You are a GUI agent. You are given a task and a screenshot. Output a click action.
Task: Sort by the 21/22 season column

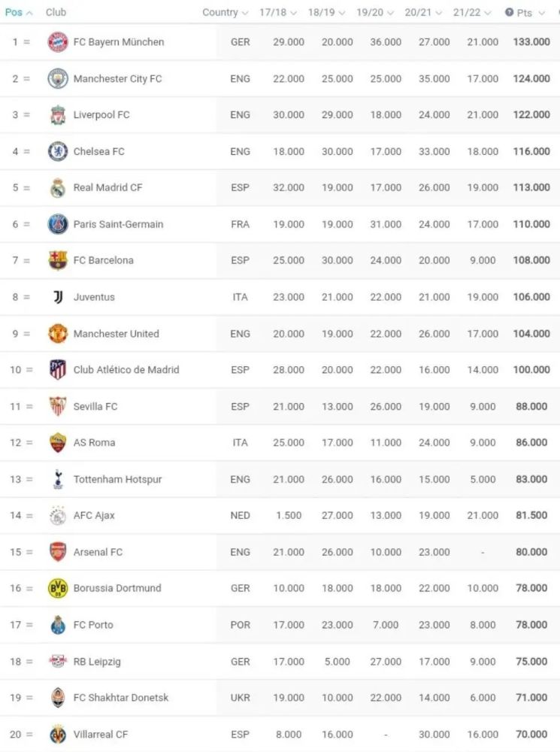(x=472, y=13)
